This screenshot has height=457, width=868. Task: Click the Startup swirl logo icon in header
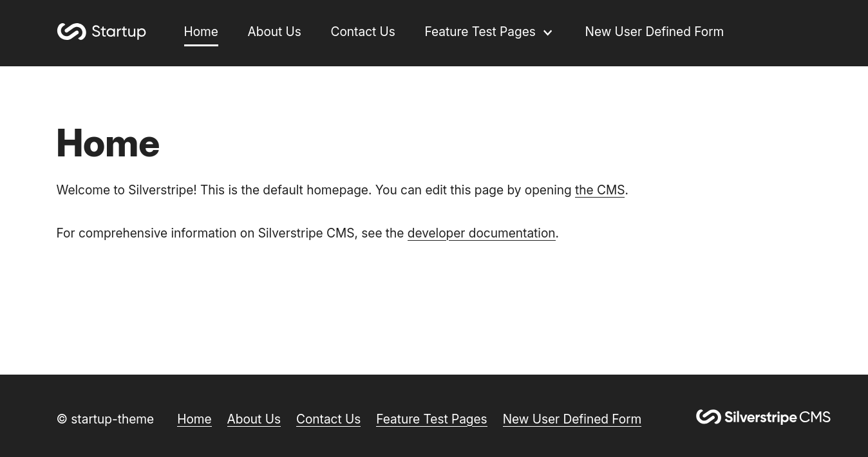tap(71, 32)
